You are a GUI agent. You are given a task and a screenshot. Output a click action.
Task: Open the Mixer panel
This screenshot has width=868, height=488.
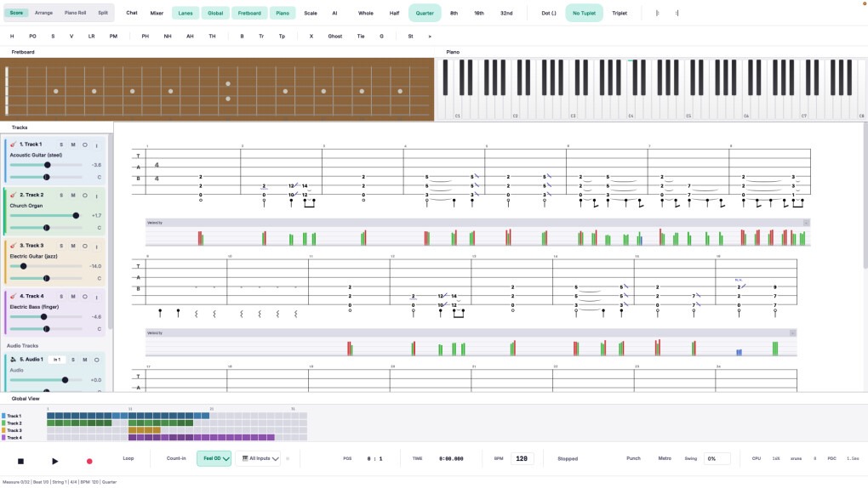pos(157,13)
